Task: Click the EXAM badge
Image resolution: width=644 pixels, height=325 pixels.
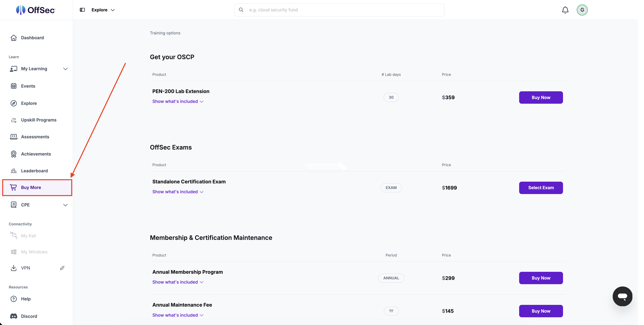Action: pyautogui.click(x=391, y=188)
